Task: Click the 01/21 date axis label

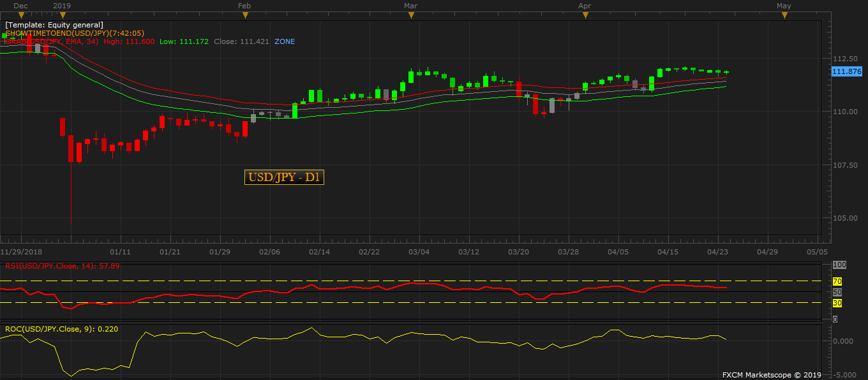Action: [x=170, y=252]
